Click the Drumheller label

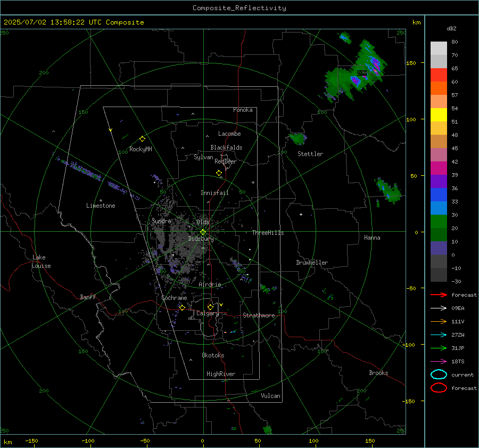point(312,263)
